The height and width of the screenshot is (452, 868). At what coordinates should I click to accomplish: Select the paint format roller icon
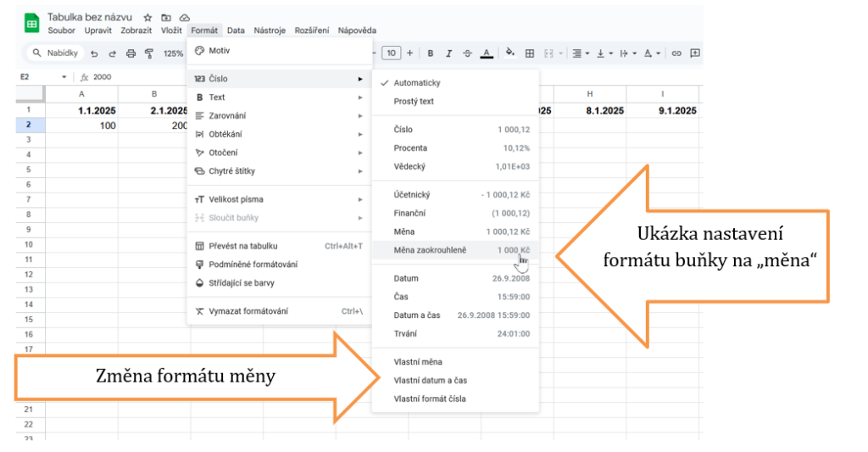pos(149,53)
